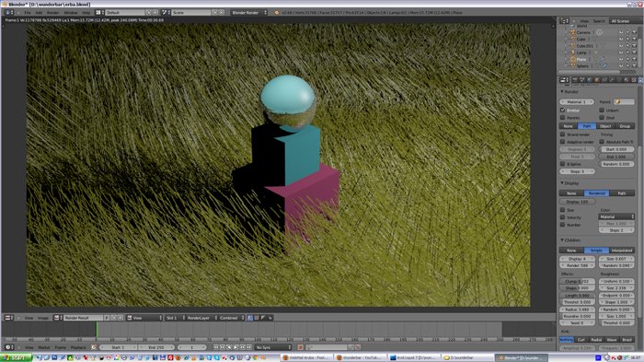Open the Playback menu in timeline

click(x=78, y=347)
